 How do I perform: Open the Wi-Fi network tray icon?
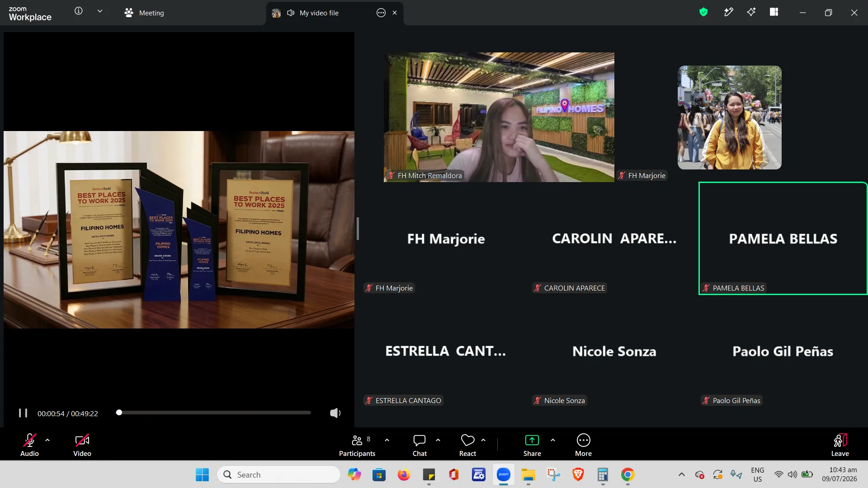tap(778, 474)
